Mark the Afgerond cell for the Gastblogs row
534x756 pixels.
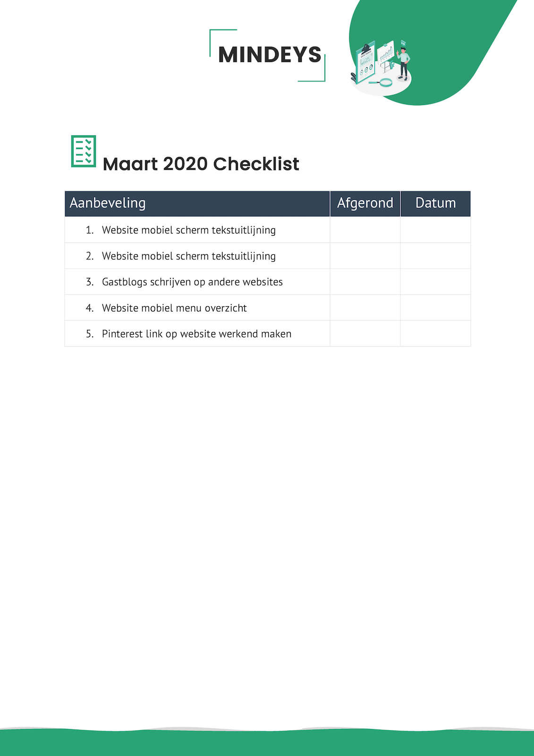pos(365,282)
